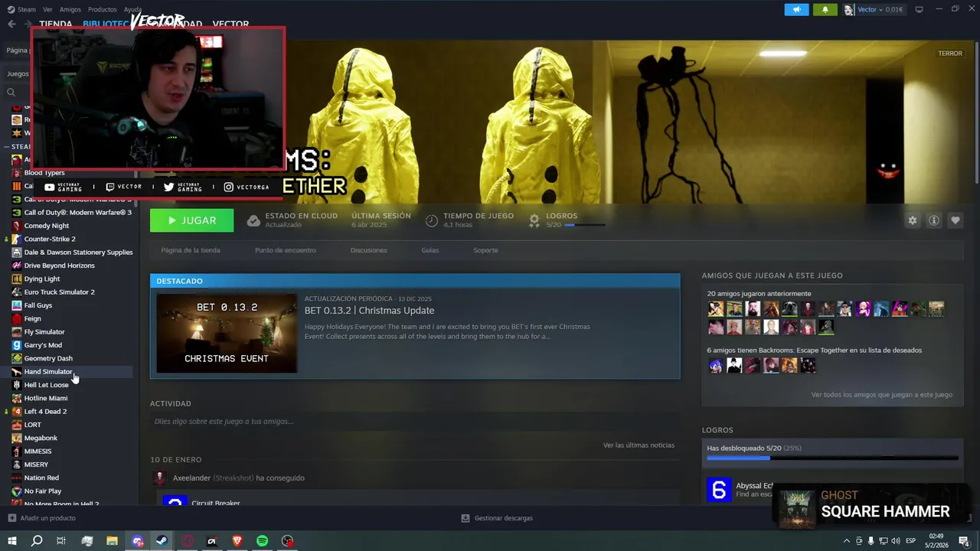Open Ver las últimas noticias link
Screen dimensions: 980x551
[x=639, y=445]
